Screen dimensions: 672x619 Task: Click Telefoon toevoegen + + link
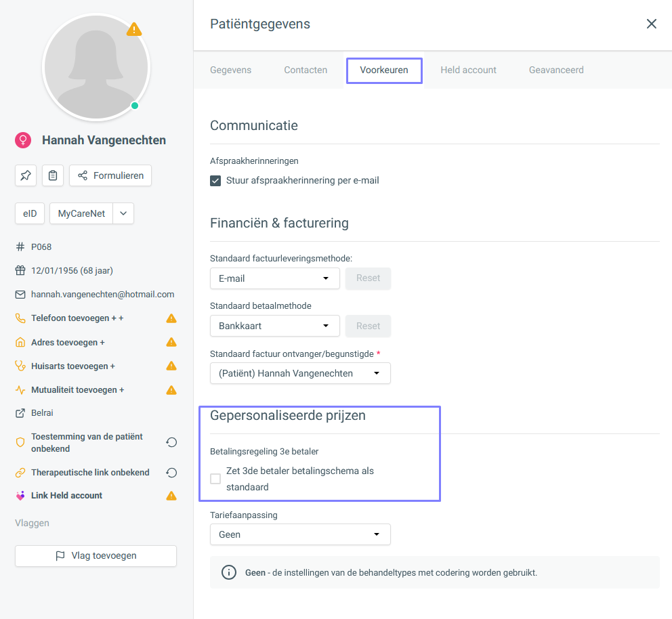pyautogui.click(x=77, y=318)
